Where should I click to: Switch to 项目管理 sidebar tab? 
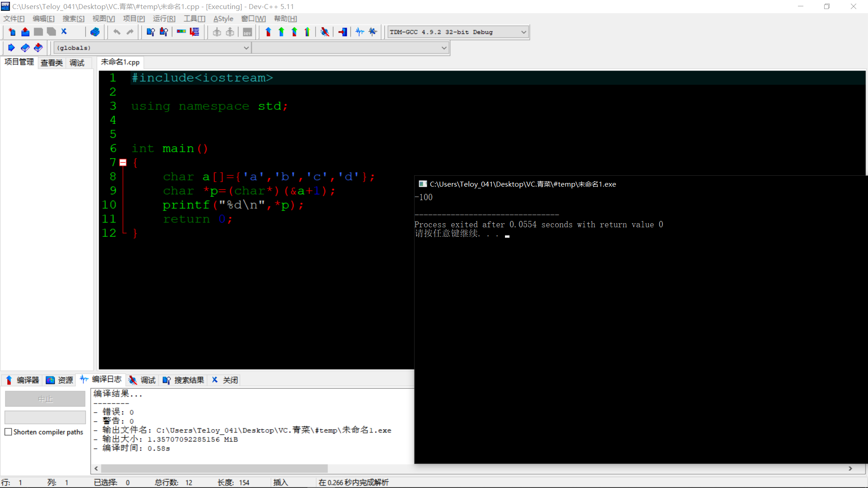pyautogui.click(x=19, y=62)
